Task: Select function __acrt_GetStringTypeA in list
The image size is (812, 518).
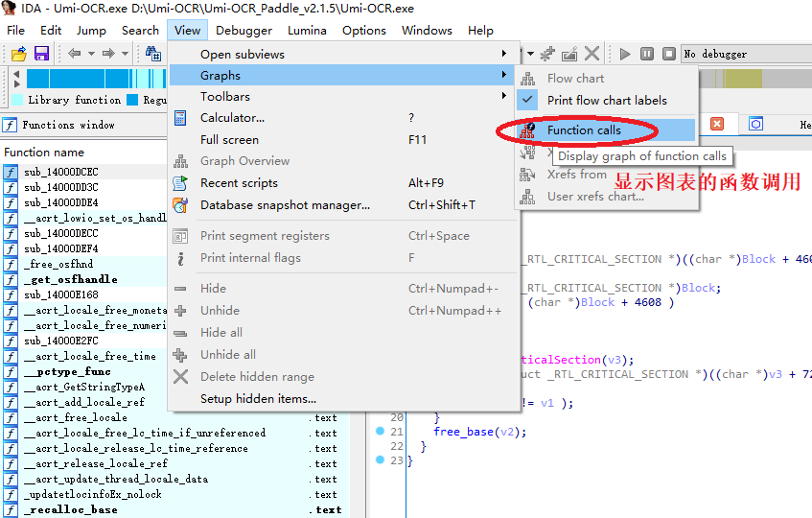Action: click(83, 387)
